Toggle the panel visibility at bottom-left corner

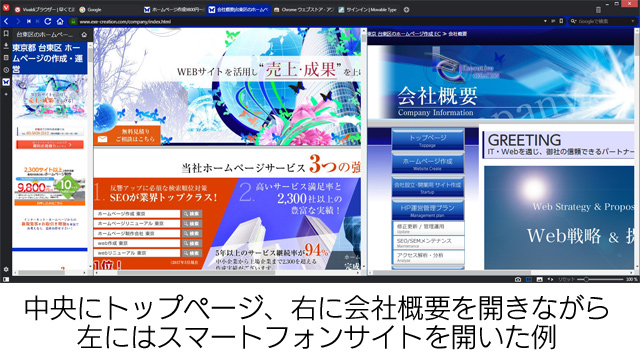tap(6, 280)
